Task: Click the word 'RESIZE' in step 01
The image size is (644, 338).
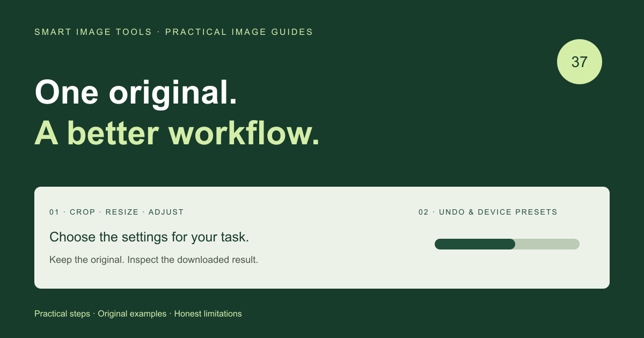Action: 122,212
